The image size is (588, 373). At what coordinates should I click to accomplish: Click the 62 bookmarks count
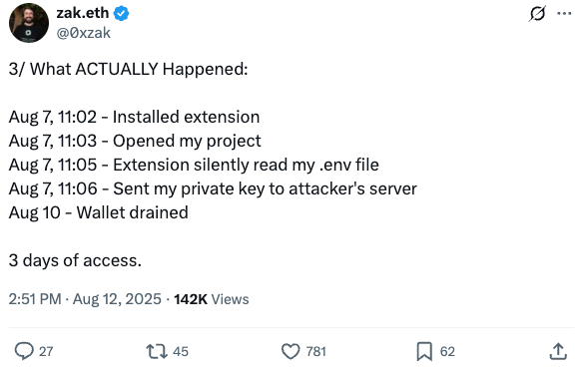[447, 352]
